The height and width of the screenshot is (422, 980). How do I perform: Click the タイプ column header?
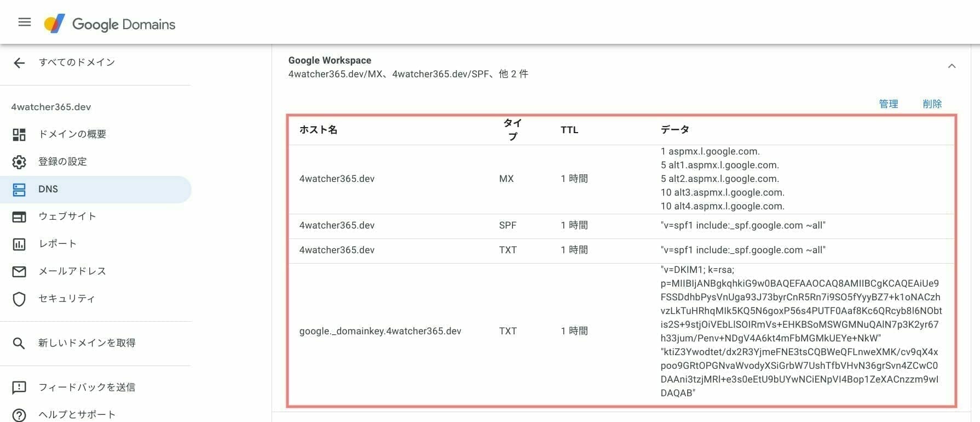pyautogui.click(x=512, y=130)
